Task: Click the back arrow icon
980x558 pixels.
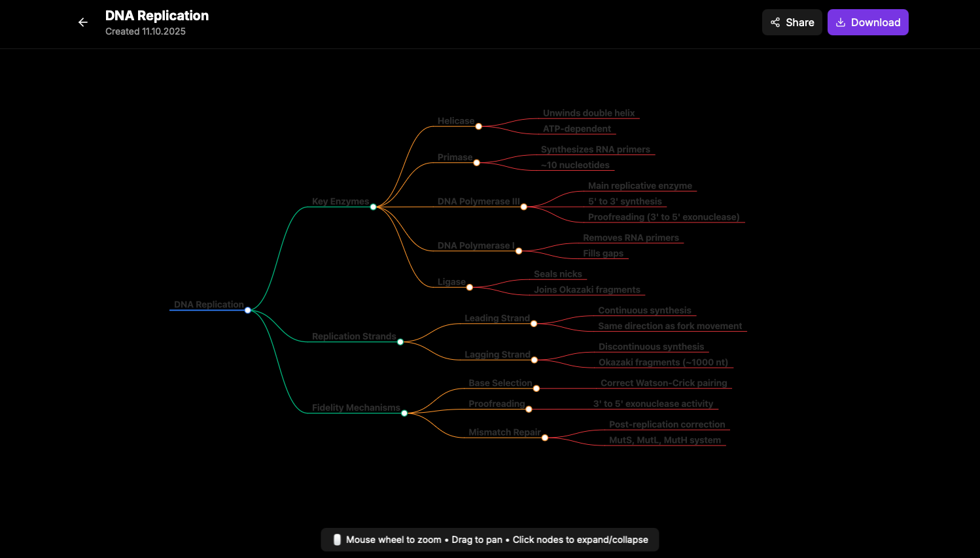Action: click(83, 22)
